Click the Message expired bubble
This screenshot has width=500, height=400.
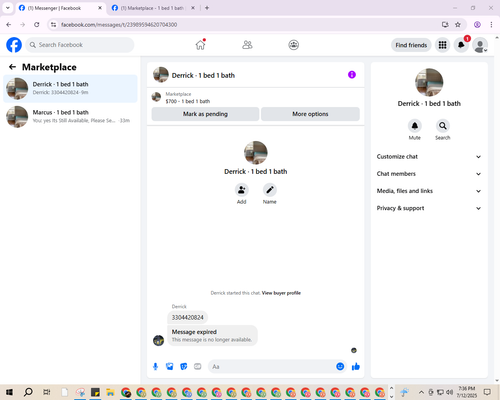(212, 335)
